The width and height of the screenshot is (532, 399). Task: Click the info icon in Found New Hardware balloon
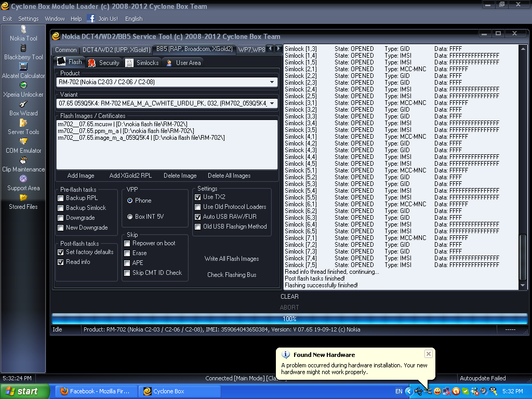point(286,354)
